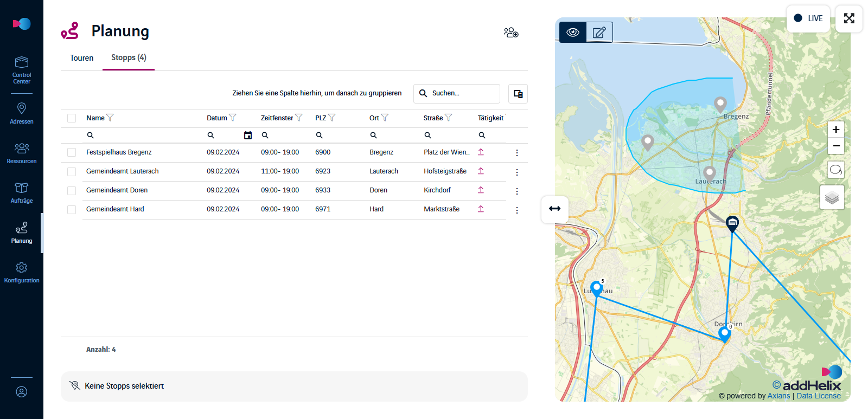This screenshot has width=868, height=419.
Task: Open Aufträge in the sidebar
Action: [x=22, y=192]
